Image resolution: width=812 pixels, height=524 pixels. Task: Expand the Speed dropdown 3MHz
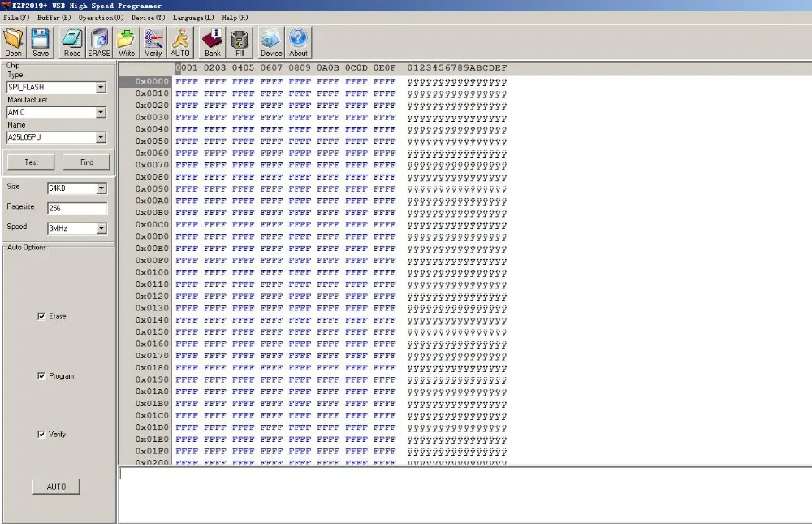coord(101,228)
